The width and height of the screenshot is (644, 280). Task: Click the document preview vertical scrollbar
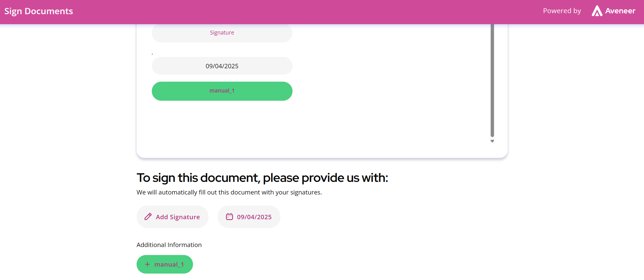[492, 80]
